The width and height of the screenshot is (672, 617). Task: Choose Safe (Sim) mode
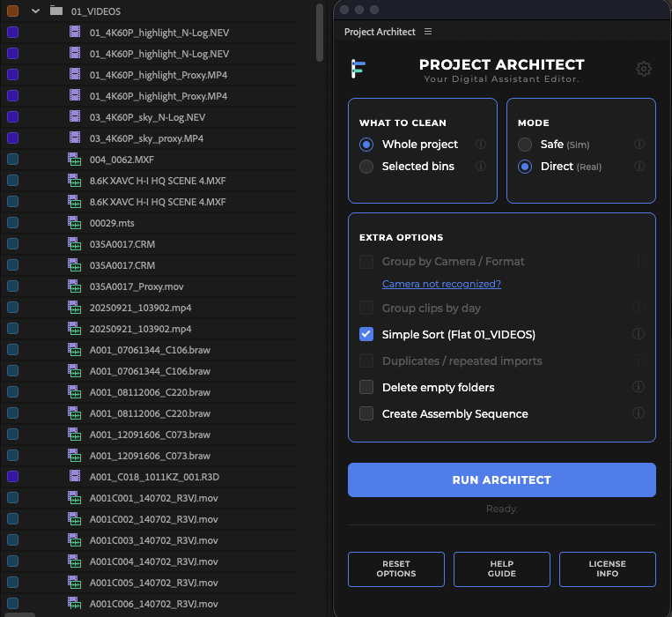[525, 145]
